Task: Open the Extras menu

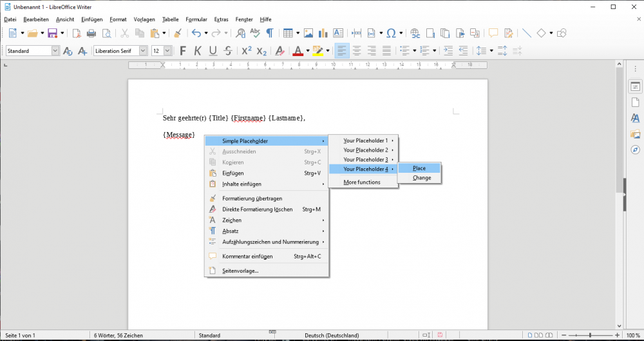Action: [222, 19]
